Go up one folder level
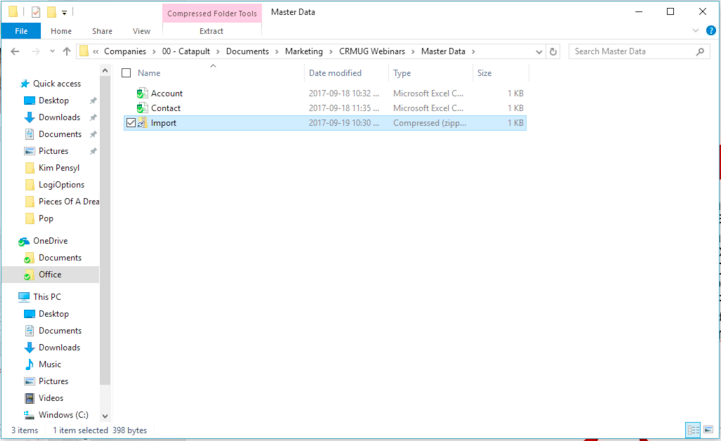This screenshot has width=721, height=441. tap(67, 52)
